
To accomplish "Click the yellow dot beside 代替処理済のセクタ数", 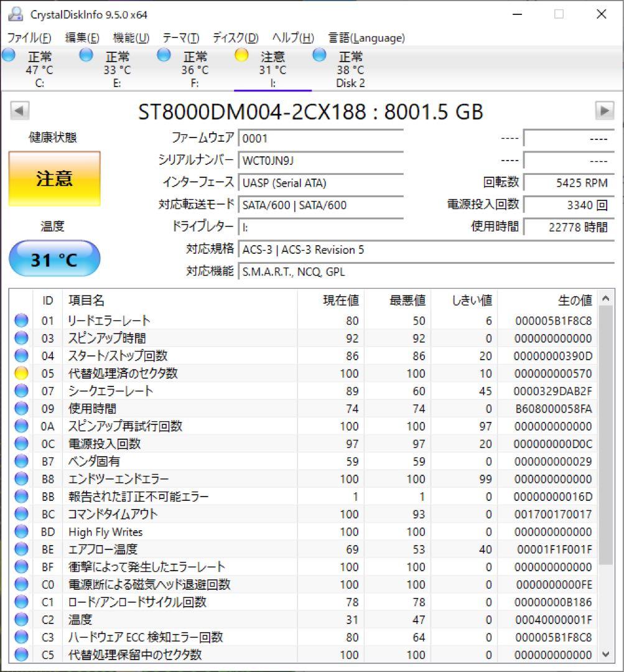I will pos(22,373).
